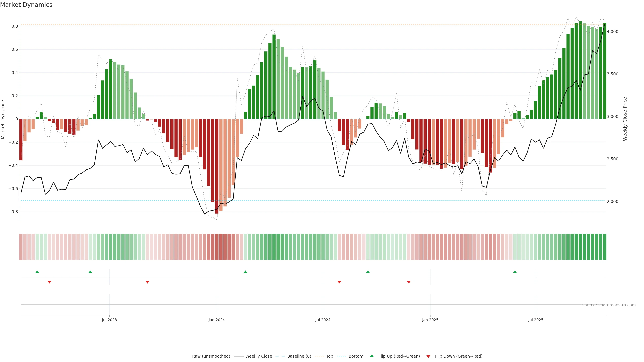The width and height of the screenshot is (644, 362).
Task: Click the Flip Up green triangle legend icon
Action: tap(371, 356)
